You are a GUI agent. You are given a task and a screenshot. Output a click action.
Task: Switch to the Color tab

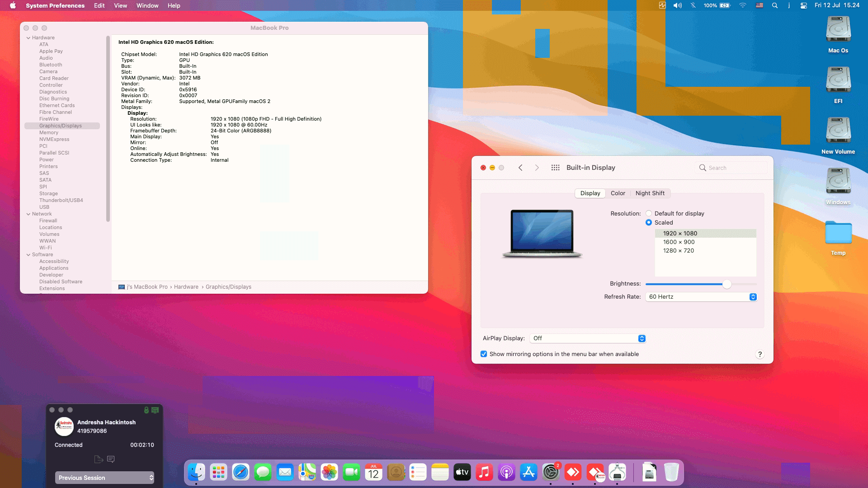pos(618,193)
